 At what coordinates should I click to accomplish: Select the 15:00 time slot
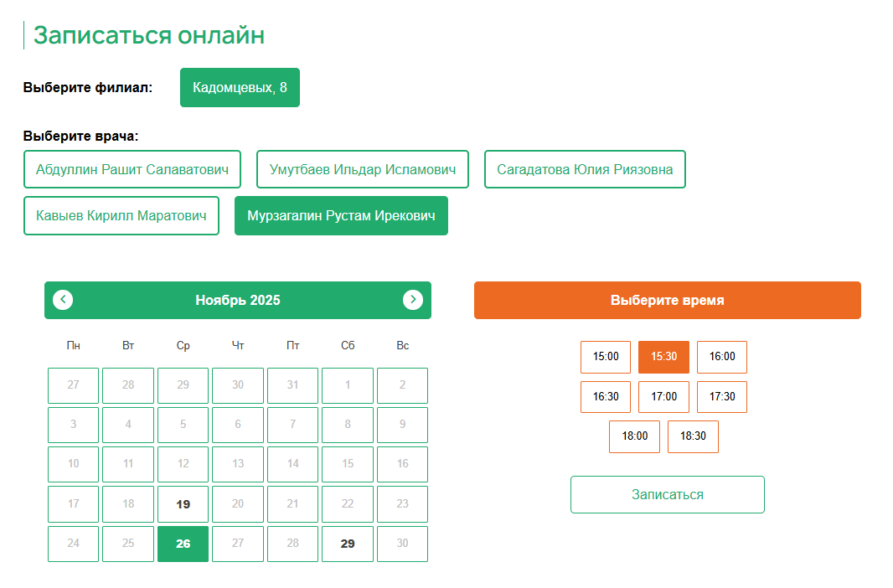click(x=606, y=357)
